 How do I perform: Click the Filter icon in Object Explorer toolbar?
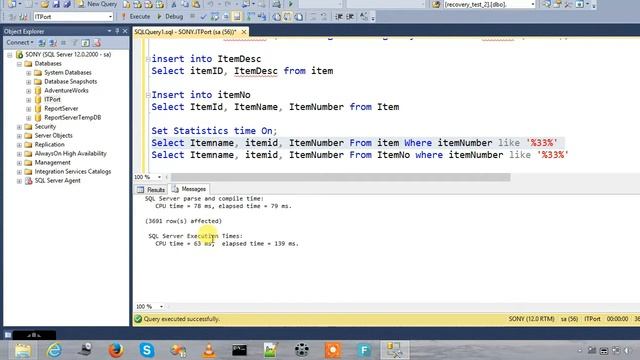point(74,43)
